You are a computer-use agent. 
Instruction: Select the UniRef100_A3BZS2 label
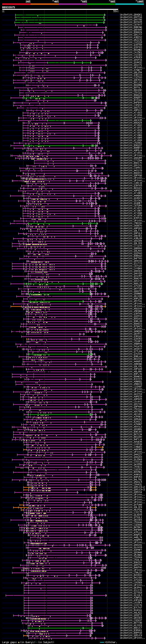point(131,37)
